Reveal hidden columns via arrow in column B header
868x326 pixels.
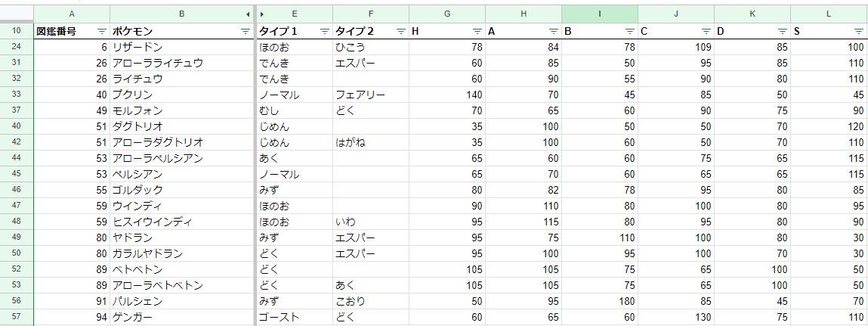pyautogui.click(x=249, y=14)
